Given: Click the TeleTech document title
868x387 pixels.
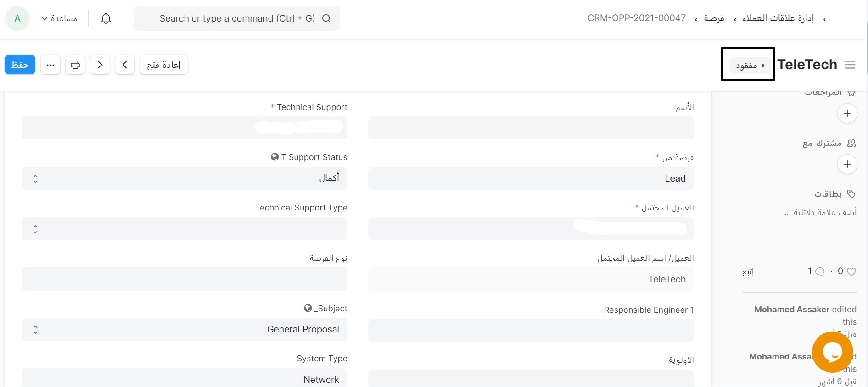Looking at the screenshot, I should [807, 64].
